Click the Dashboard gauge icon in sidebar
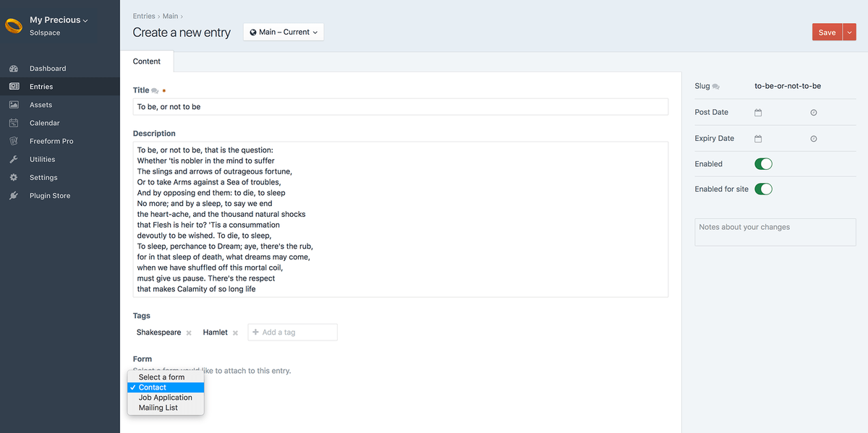 (14, 69)
